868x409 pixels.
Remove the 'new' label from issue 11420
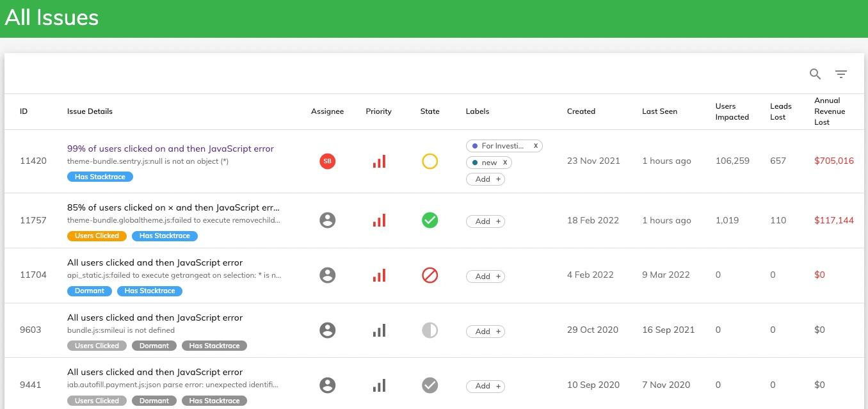click(505, 163)
